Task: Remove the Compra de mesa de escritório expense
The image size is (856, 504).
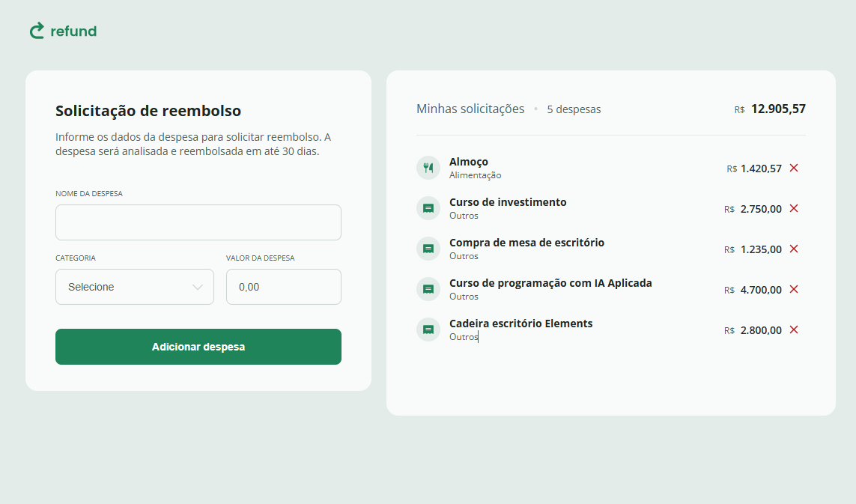Action: coord(794,249)
